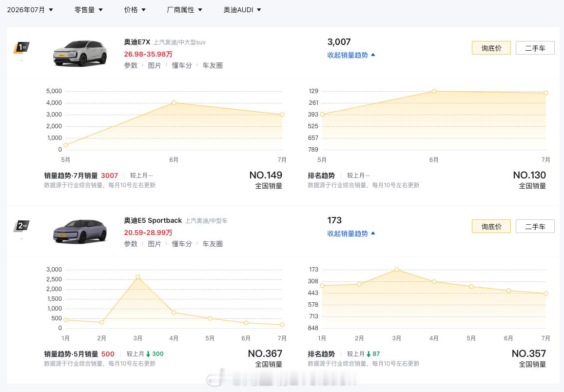Select 5月 point on E5 Sportback sales chart

point(210,318)
